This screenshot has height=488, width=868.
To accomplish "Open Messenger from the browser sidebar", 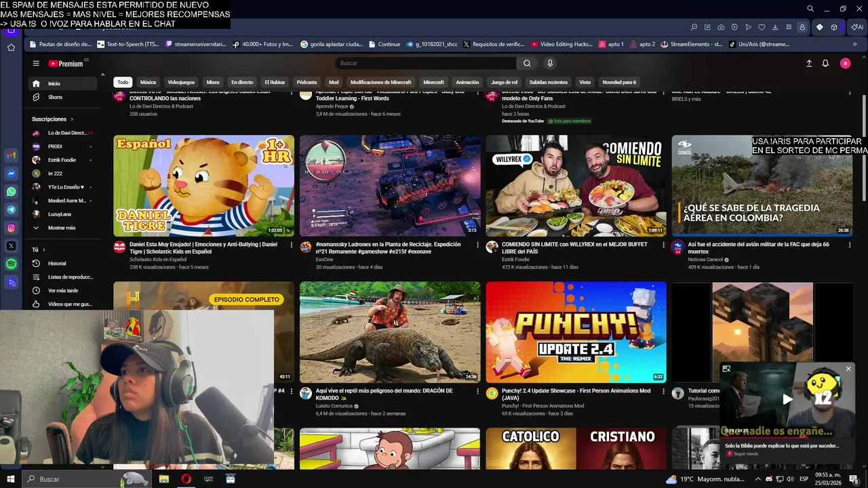I will click(x=12, y=174).
